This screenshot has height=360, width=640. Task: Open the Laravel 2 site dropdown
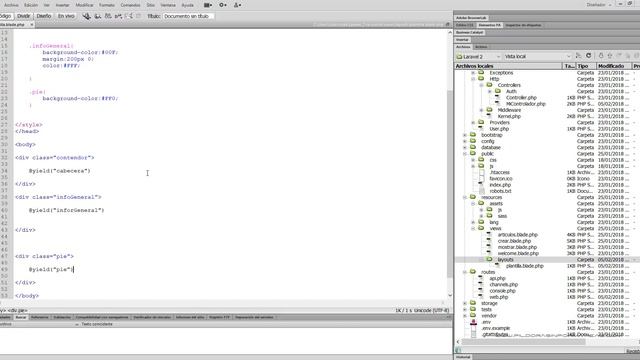(x=478, y=56)
